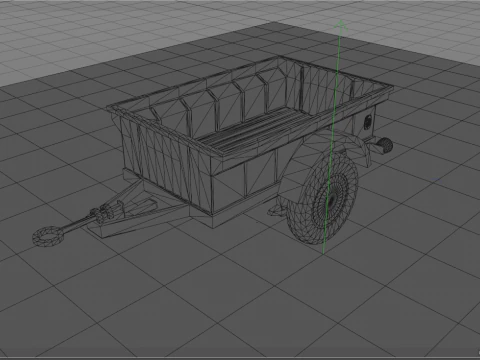The image size is (480, 360).
Task: Select the tow hitch ring
Action: pyautogui.click(x=47, y=236)
